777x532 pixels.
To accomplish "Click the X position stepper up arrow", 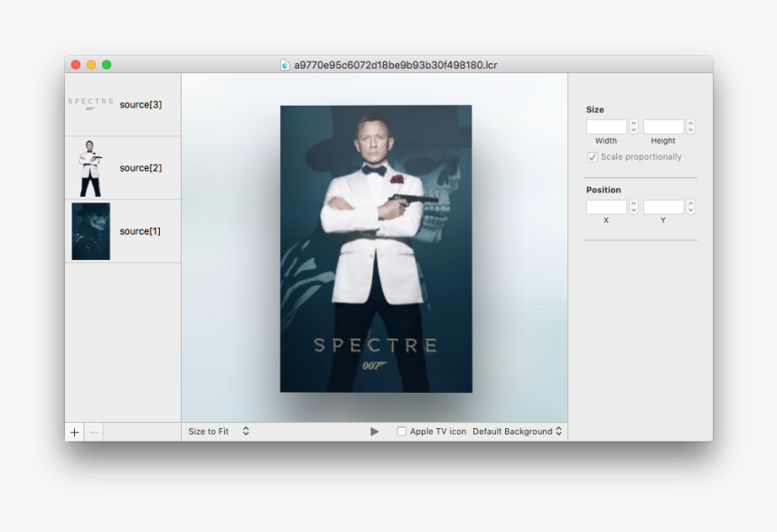I will 633,203.
